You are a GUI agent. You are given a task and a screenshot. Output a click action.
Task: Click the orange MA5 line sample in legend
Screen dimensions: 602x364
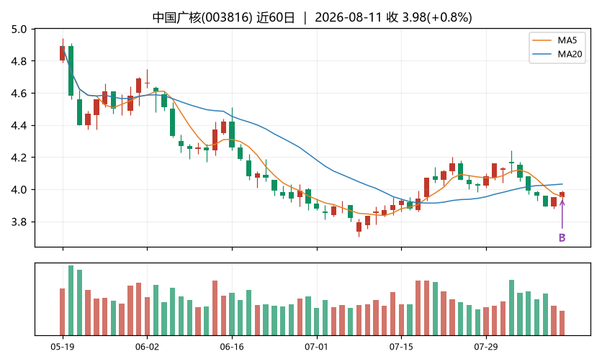click(x=542, y=40)
